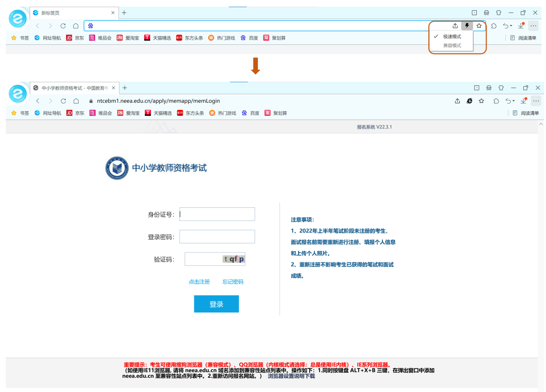Screen dimensions: 546x392
Task: Click the blue 登录 button
Action: (x=216, y=304)
